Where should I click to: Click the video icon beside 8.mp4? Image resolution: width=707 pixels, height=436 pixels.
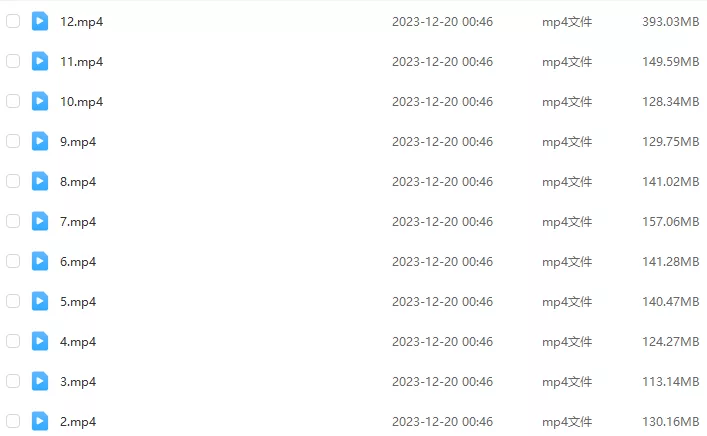40,181
